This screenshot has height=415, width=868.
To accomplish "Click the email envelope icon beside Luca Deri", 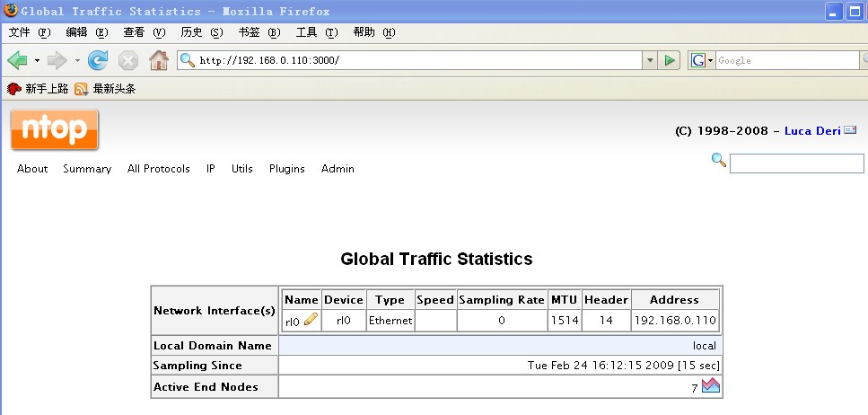I will coord(850,130).
